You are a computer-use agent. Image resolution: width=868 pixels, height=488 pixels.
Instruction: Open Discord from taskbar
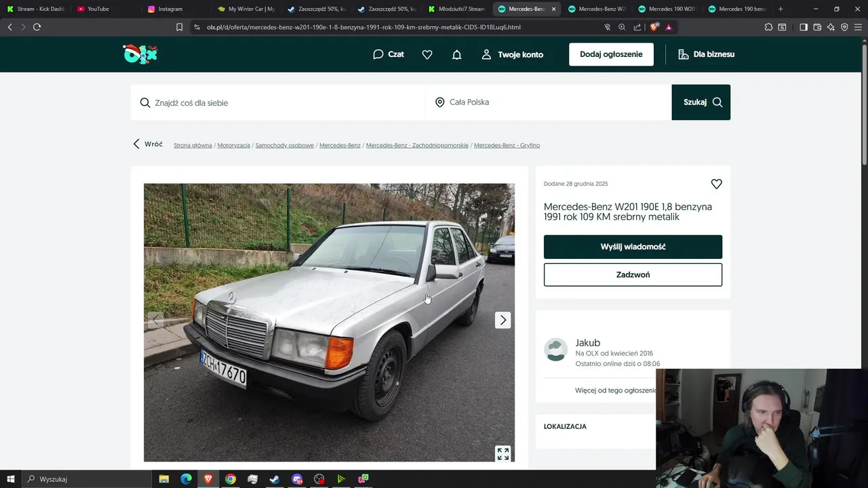coord(297,479)
